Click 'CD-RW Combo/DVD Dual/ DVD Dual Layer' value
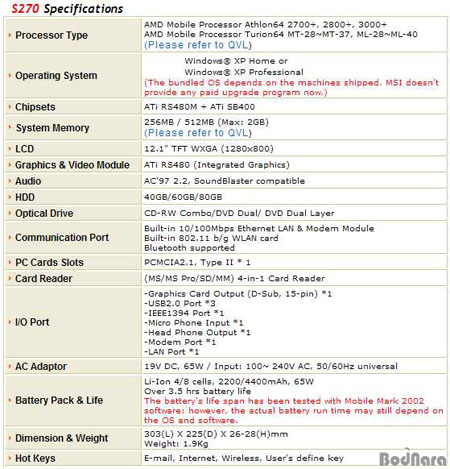 tap(239, 213)
